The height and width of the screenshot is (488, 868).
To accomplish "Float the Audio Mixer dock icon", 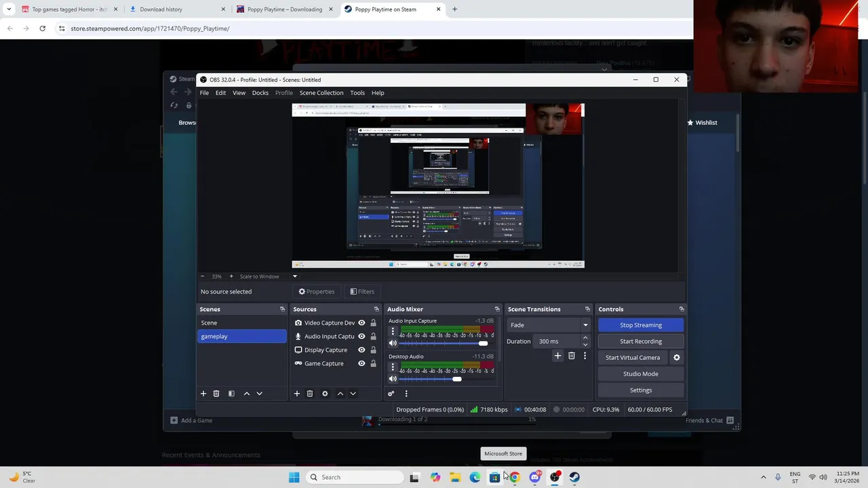I will [497, 309].
